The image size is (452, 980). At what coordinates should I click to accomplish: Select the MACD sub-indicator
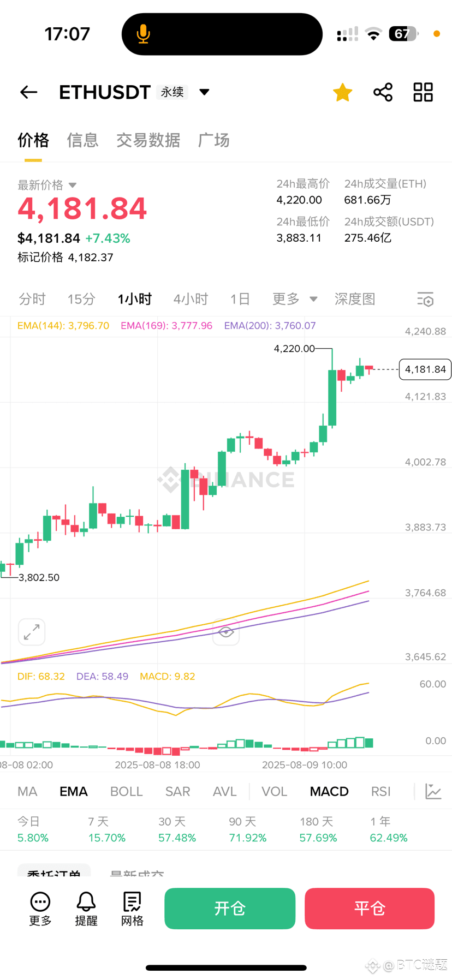pyautogui.click(x=329, y=791)
